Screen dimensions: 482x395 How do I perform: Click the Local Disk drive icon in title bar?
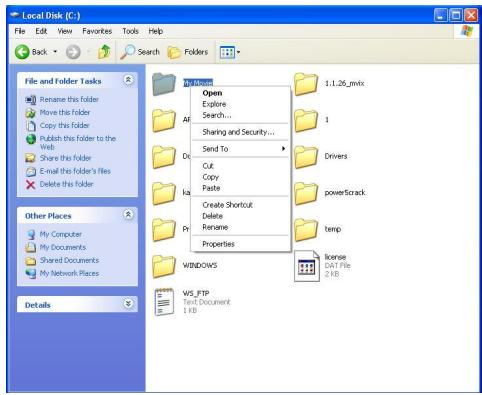(x=15, y=15)
